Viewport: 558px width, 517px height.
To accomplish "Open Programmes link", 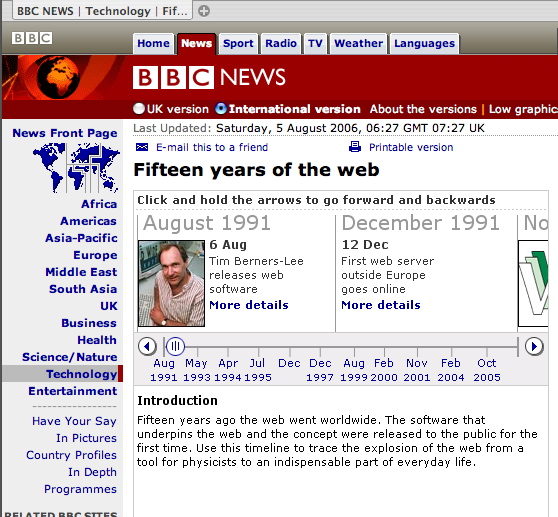I will 80,489.
